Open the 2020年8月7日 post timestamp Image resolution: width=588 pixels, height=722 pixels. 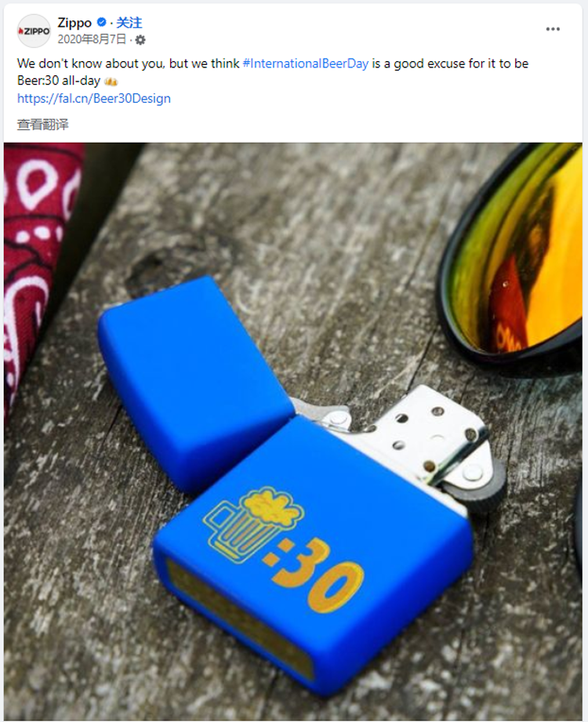92,39
